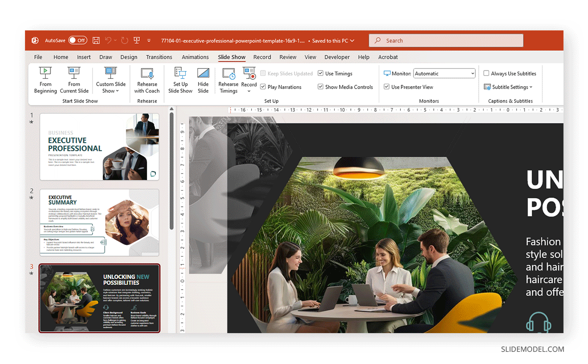This screenshot has width=588, height=364.
Task: Disable Use Timings
Action: (320, 73)
